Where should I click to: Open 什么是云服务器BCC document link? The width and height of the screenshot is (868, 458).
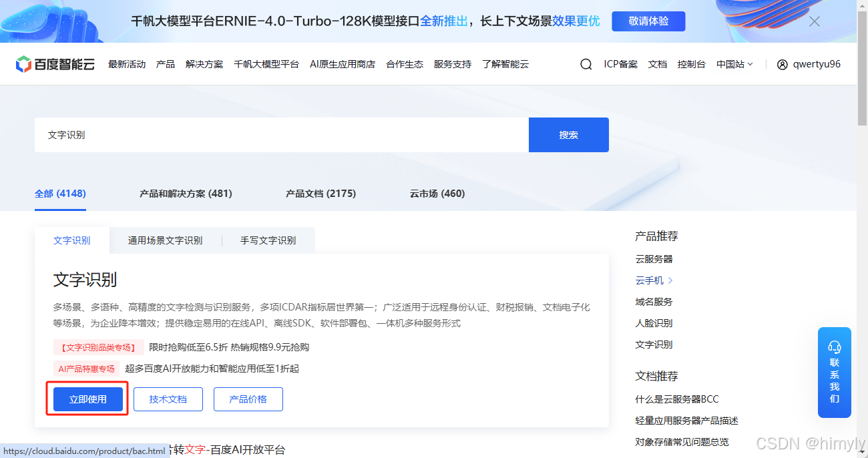point(677,399)
